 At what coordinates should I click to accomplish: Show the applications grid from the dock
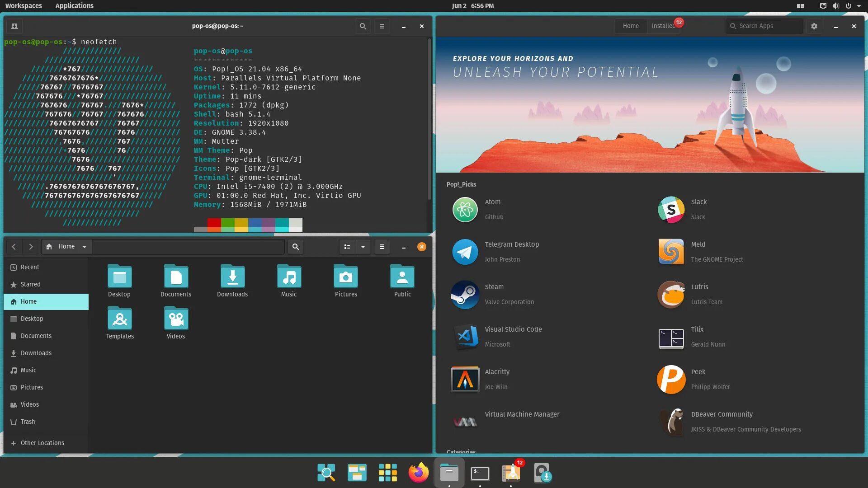click(x=388, y=473)
